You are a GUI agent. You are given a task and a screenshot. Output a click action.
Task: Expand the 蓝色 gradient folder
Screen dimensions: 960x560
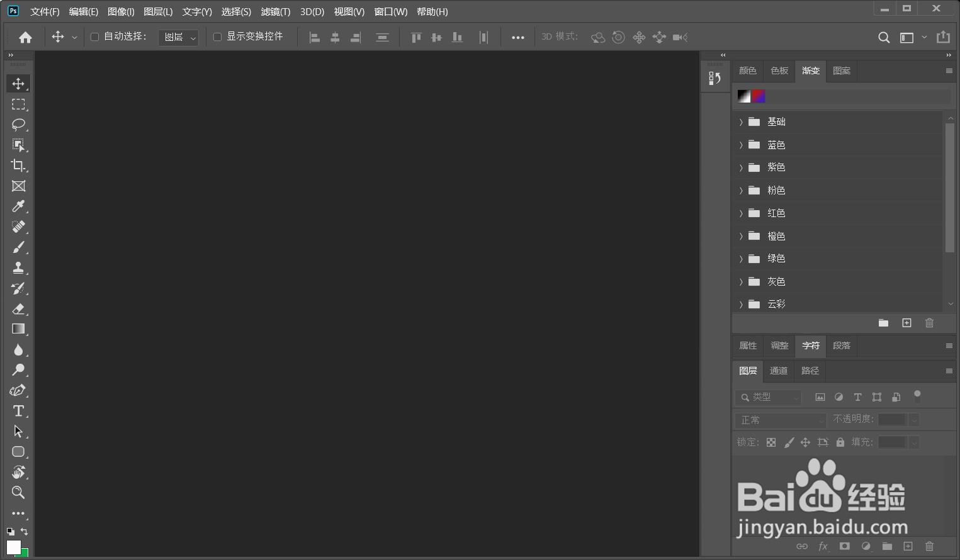741,145
